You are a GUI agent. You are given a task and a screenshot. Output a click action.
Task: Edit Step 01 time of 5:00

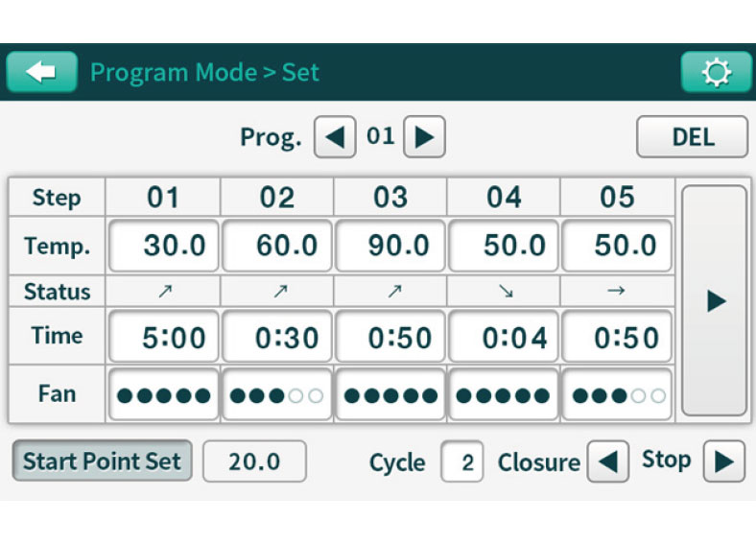[163, 337]
